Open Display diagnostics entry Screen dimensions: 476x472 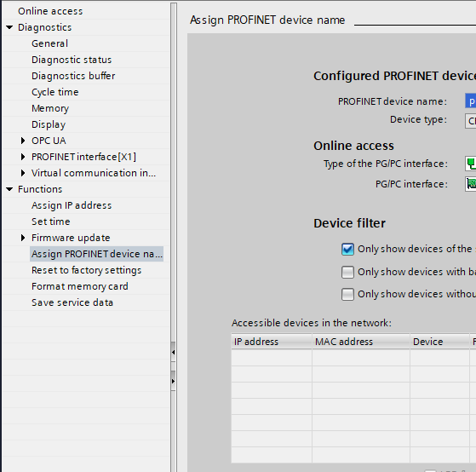click(x=49, y=124)
